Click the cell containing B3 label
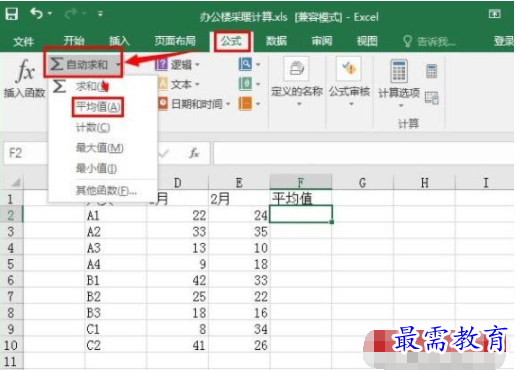This screenshot has width=516, height=370. click(116, 313)
